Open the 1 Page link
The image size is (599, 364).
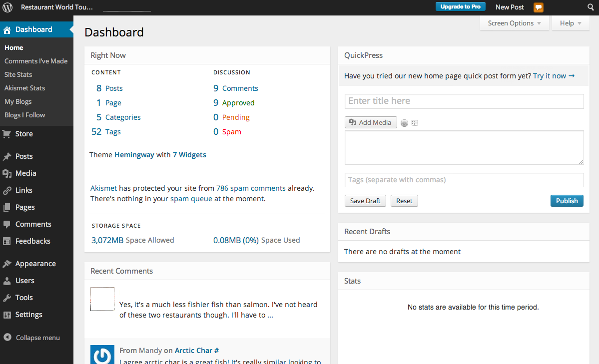tap(109, 103)
